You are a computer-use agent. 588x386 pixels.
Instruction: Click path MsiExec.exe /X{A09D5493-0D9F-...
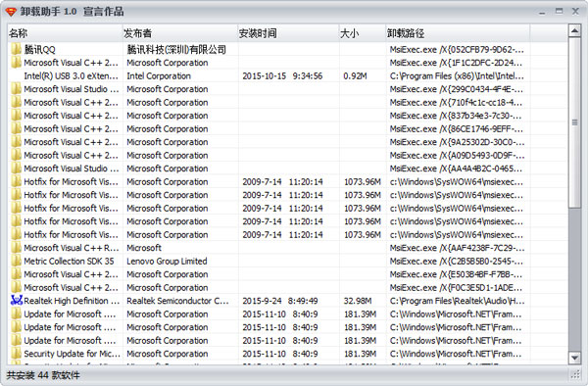(457, 155)
